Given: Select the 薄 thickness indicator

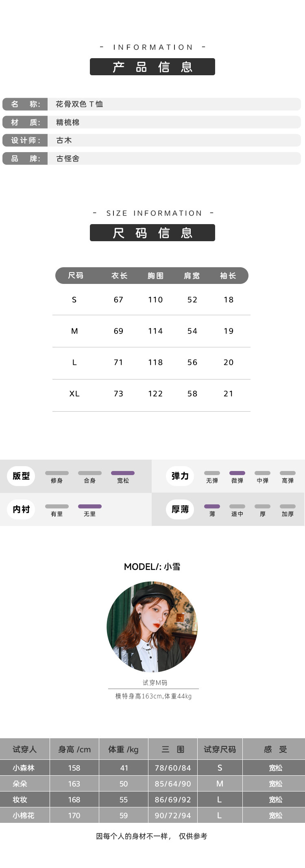Looking at the screenshot, I should (212, 510).
